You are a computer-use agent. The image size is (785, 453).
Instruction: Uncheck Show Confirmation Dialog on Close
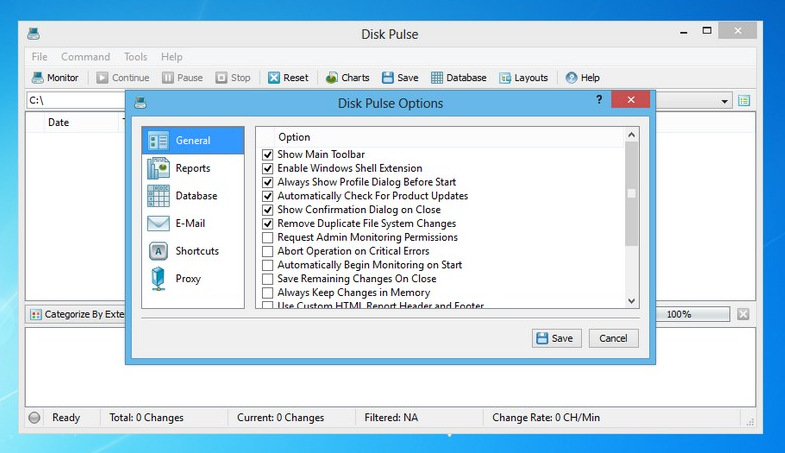pyautogui.click(x=268, y=210)
